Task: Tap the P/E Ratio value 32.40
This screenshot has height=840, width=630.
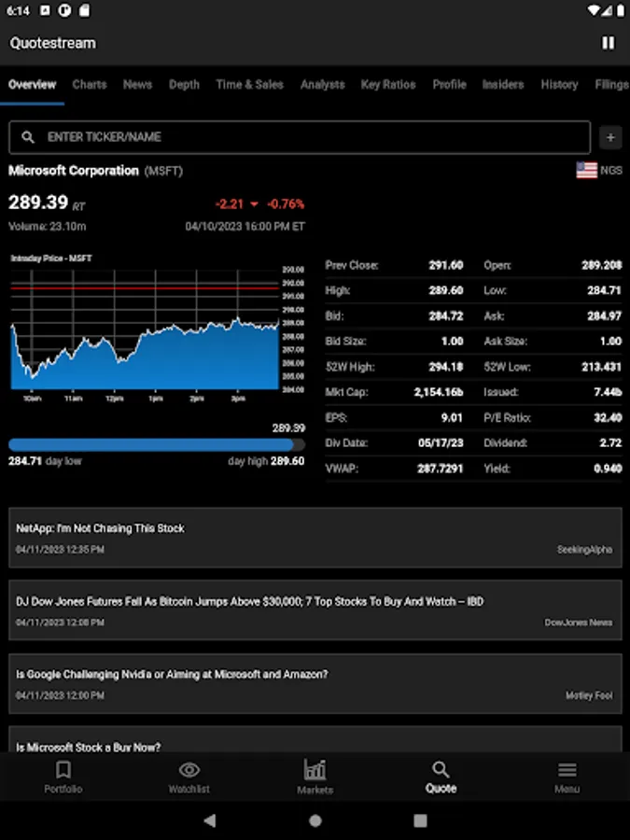Action: (608, 418)
